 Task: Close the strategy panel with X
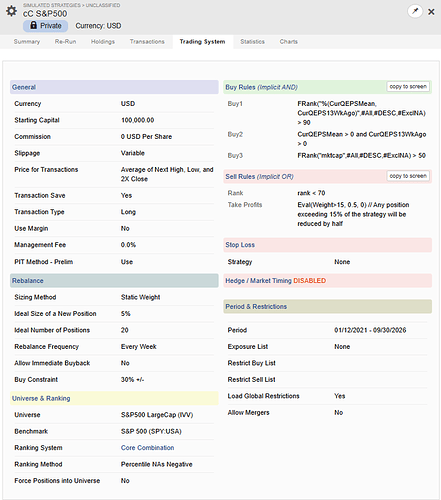click(x=431, y=12)
